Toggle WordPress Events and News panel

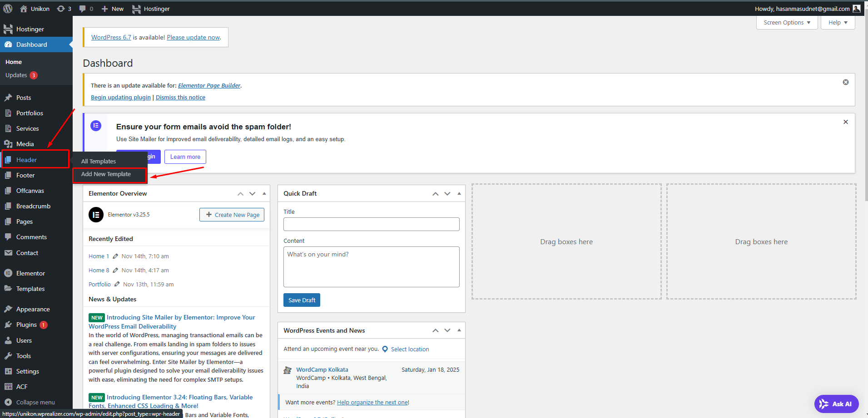pos(459,330)
